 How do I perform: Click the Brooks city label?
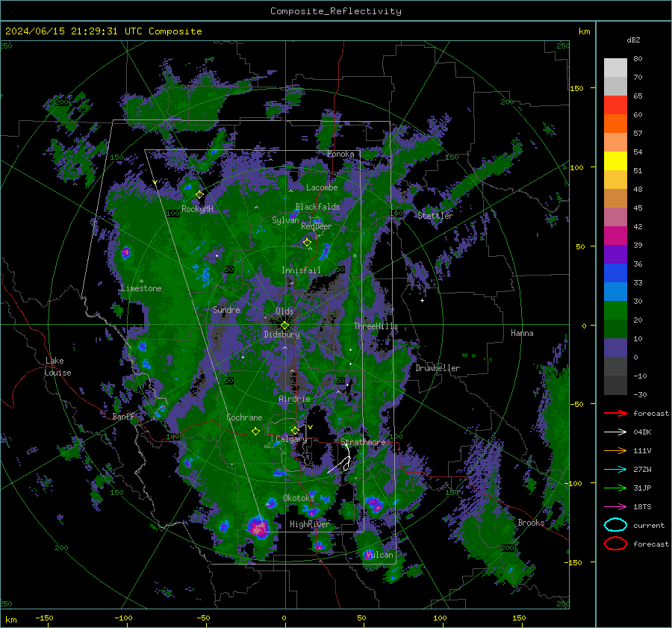[x=531, y=523]
